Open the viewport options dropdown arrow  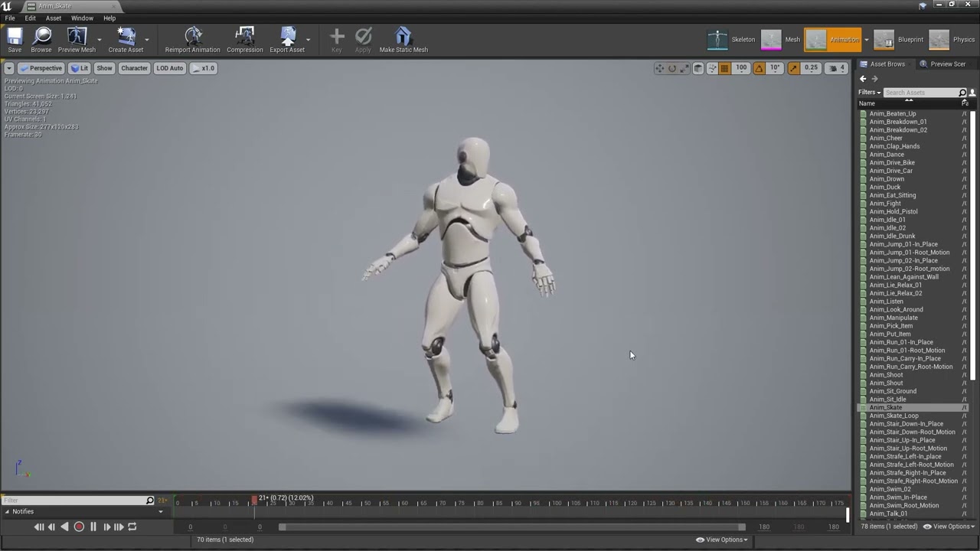click(9, 68)
